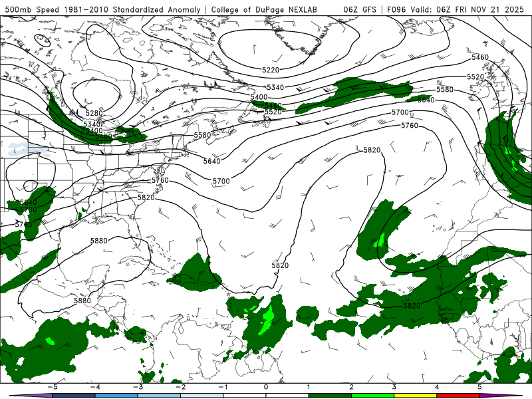Viewport: 532px width, 399px height.
Task: Click the positive '5' colorbar tick label
Action: pyautogui.click(x=479, y=387)
